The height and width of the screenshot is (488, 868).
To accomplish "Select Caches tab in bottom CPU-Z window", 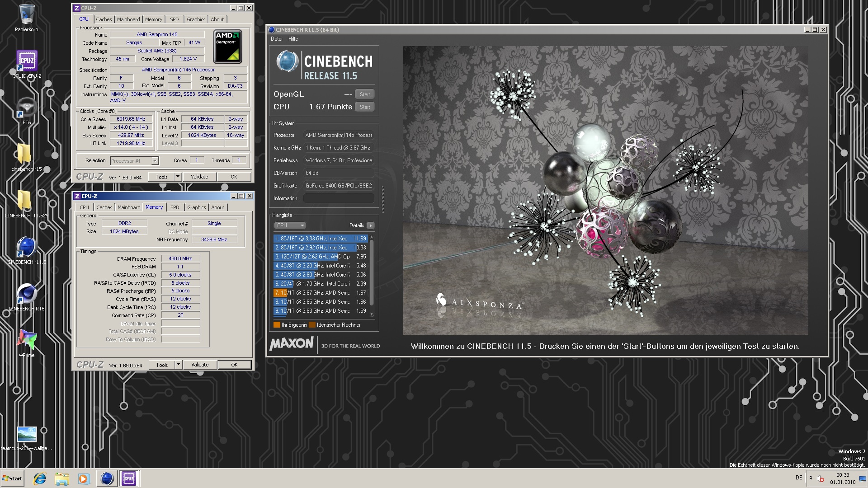I will pos(104,207).
